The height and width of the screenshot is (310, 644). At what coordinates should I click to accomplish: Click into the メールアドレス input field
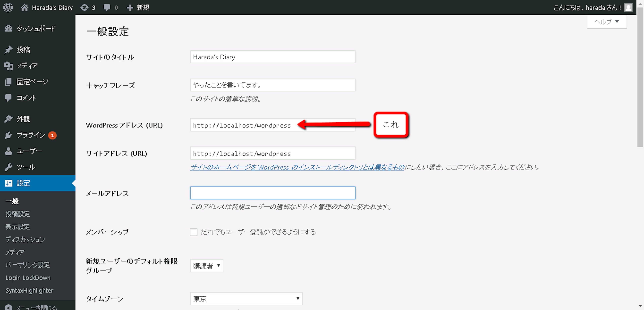[273, 193]
